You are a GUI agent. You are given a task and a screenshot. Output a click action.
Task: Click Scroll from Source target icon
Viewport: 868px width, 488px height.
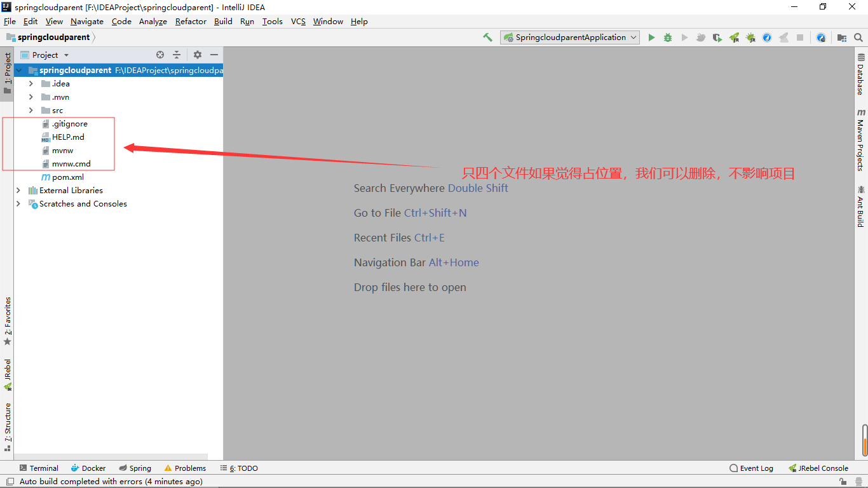pyautogui.click(x=160, y=55)
